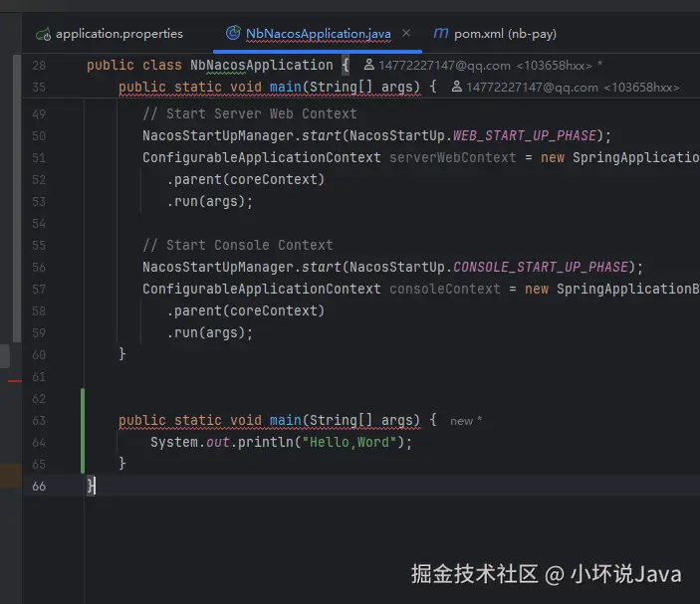Click .run(args) on line 59
This screenshot has height=604, width=700.
210,332
